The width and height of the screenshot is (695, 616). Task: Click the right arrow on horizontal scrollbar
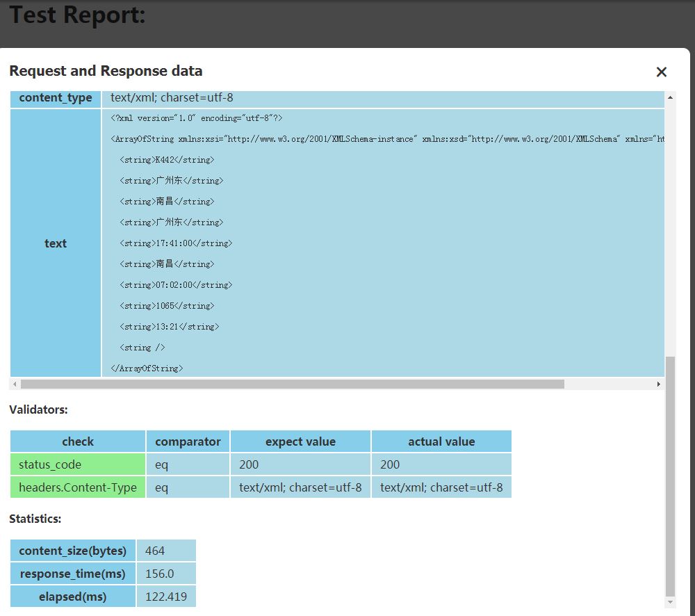[x=660, y=383]
